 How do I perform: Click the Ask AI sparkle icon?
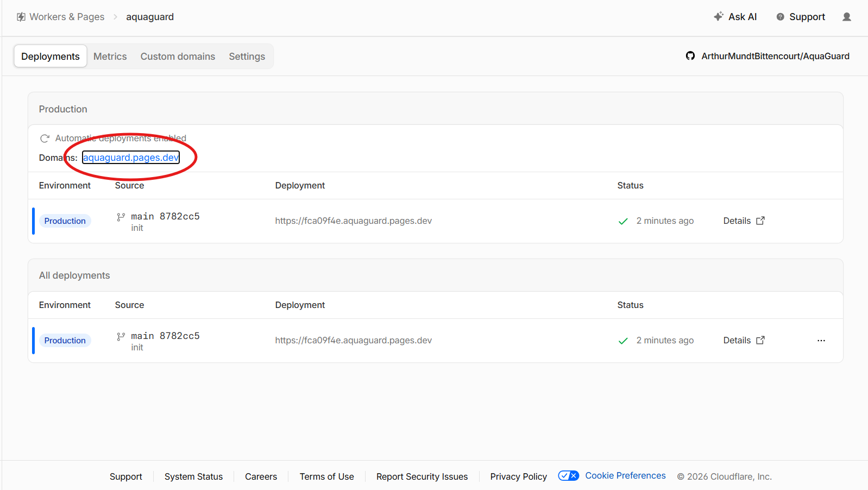(718, 16)
